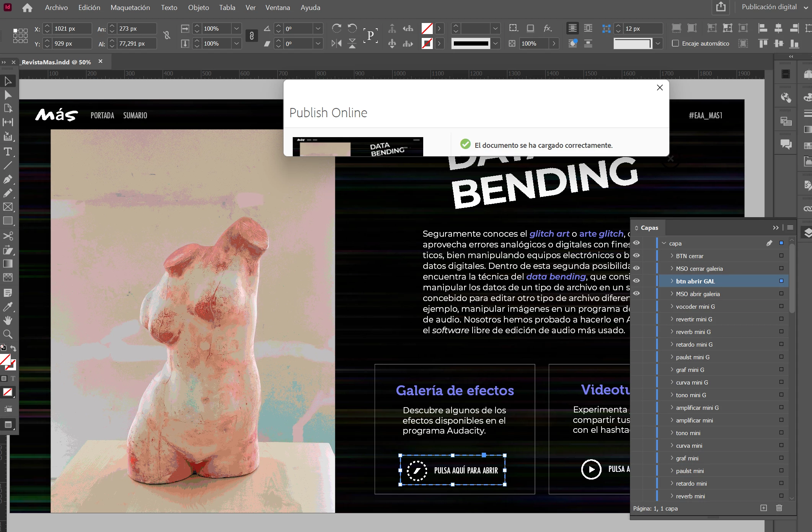Enable Encaje automático checkbox
The height and width of the screenshot is (532, 812).
click(676, 43)
